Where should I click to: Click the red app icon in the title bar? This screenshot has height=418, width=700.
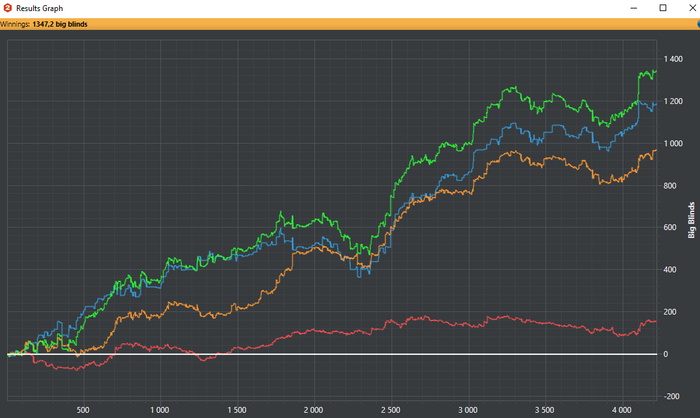click(7, 8)
